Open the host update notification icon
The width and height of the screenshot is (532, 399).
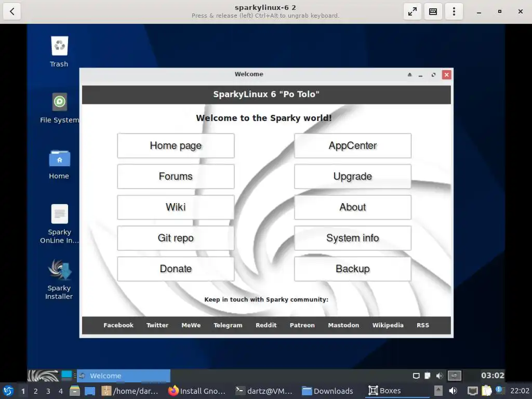(499, 390)
